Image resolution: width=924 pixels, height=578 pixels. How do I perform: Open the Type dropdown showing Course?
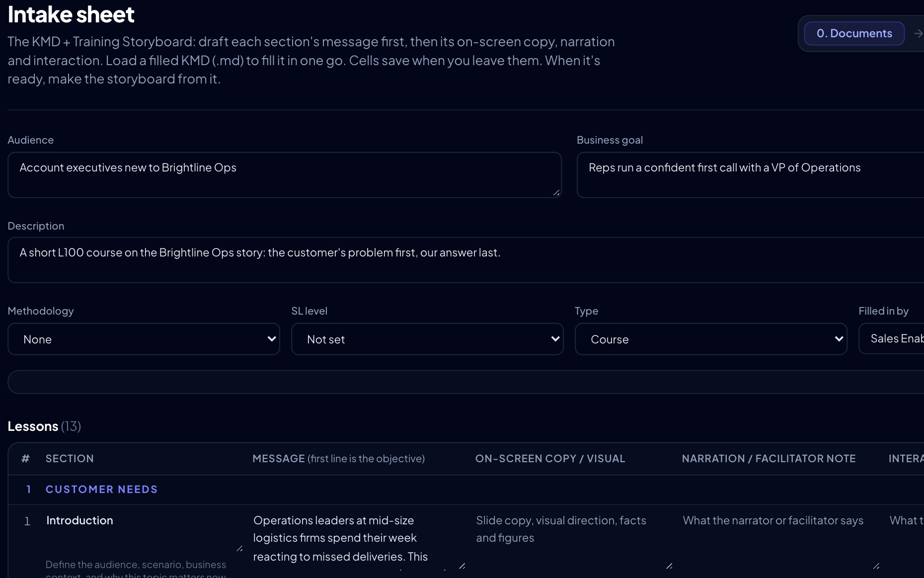[x=711, y=339]
